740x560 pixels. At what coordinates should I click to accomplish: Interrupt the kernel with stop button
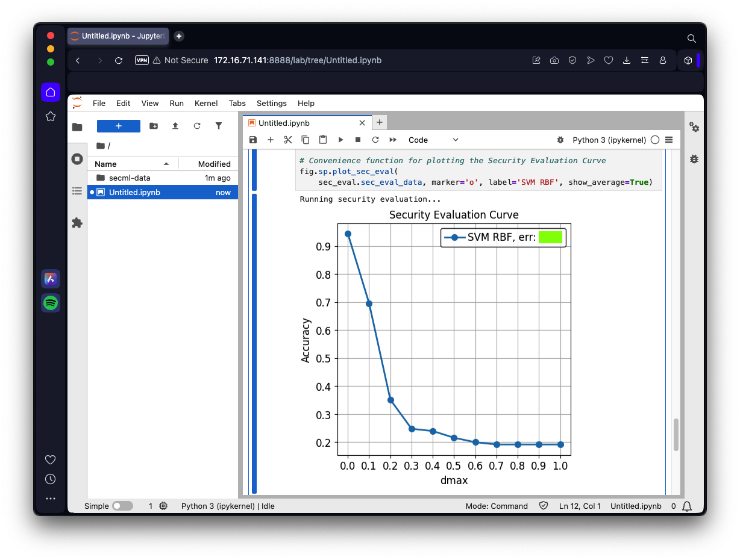point(358,140)
